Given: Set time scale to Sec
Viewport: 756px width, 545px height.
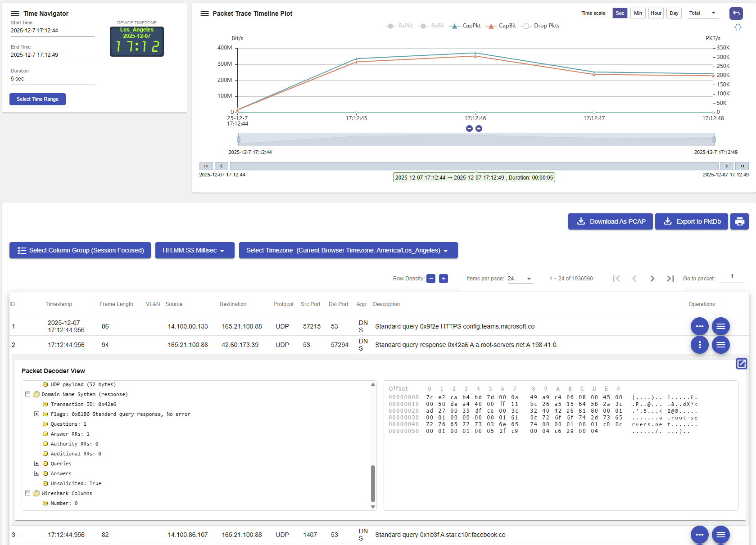Looking at the screenshot, I should pyautogui.click(x=620, y=13).
